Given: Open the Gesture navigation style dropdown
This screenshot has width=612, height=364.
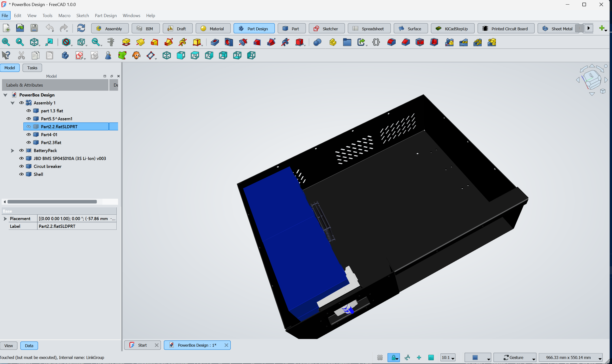Looking at the screenshot, I should (x=515, y=357).
